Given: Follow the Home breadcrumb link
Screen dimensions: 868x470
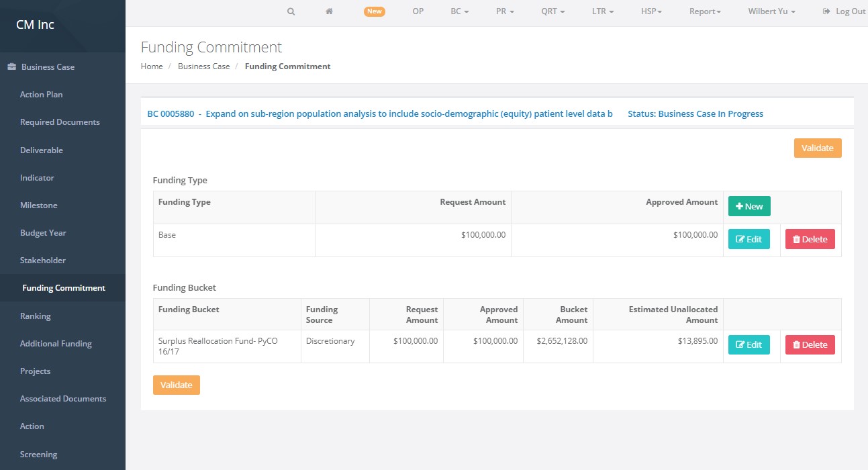Looking at the screenshot, I should click(152, 66).
